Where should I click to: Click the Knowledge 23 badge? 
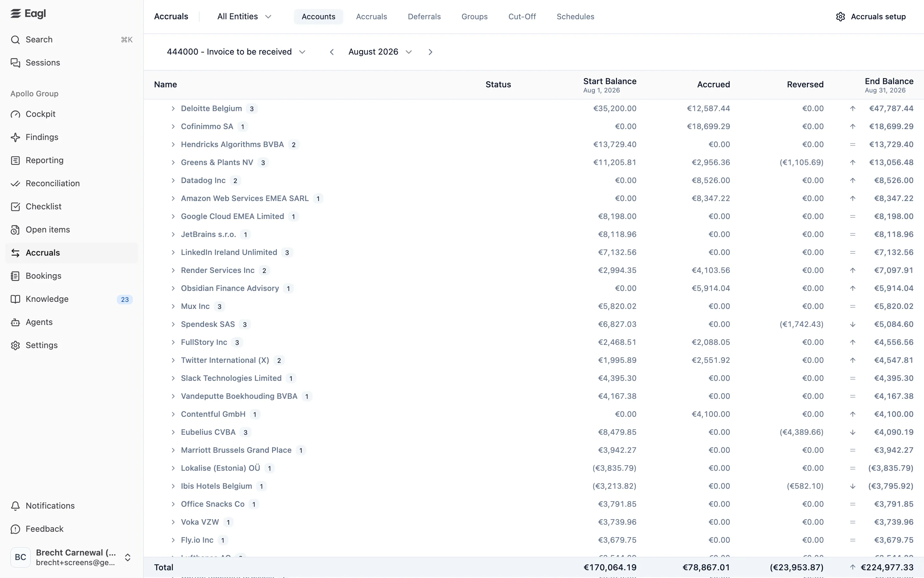point(125,299)
